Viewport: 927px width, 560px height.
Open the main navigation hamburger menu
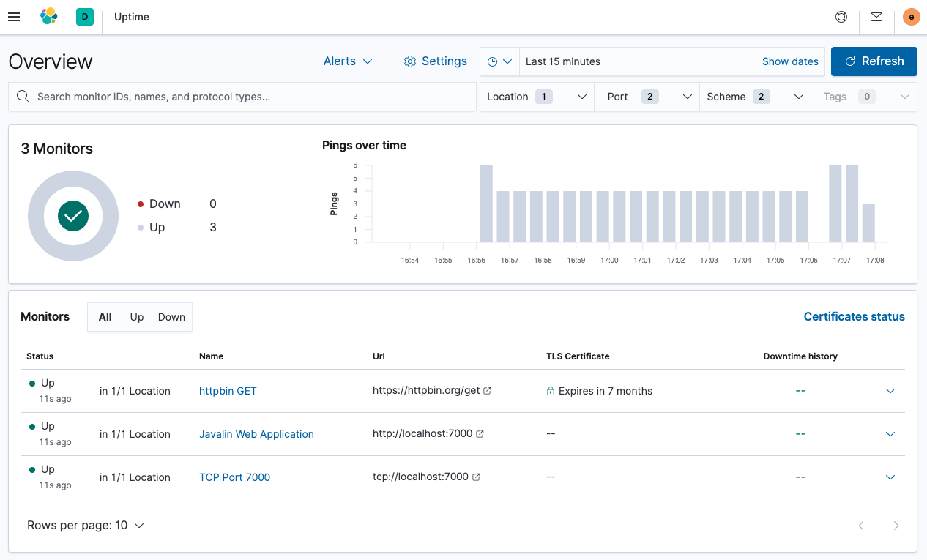click(x=14, y=17)
